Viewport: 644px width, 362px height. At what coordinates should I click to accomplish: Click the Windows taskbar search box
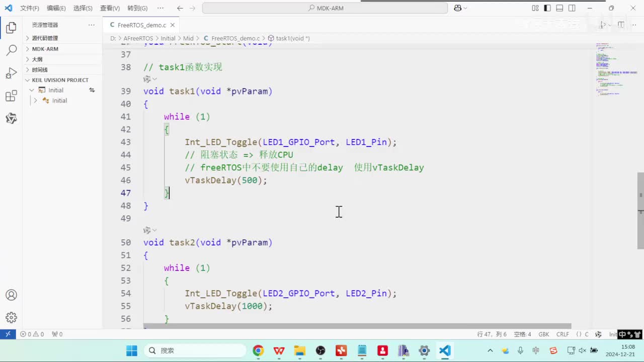[195, 350]
